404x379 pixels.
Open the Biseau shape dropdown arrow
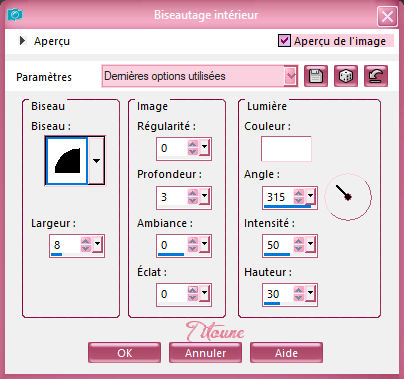coord(96,161)
